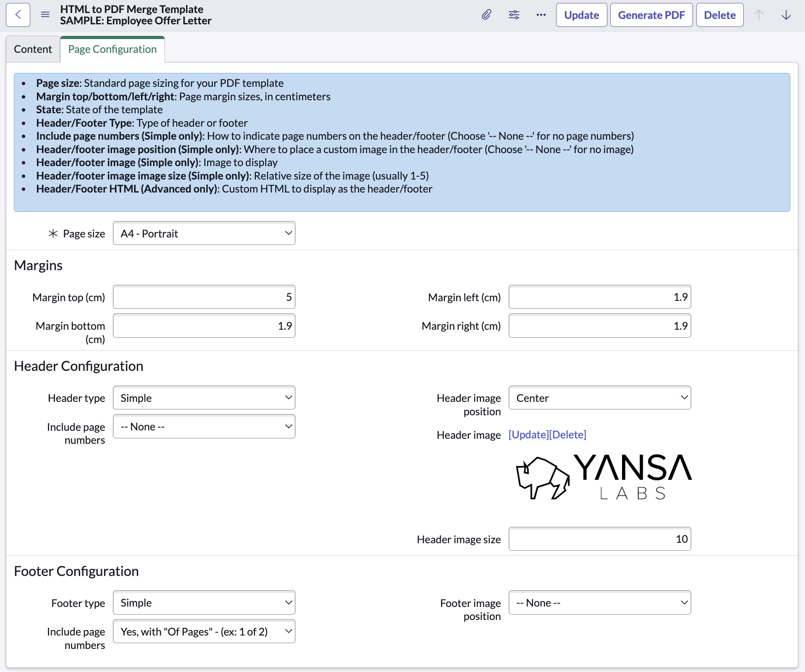
Task: Switch to the Content tab
Action: pyautogui.click(x=33, y=49)
